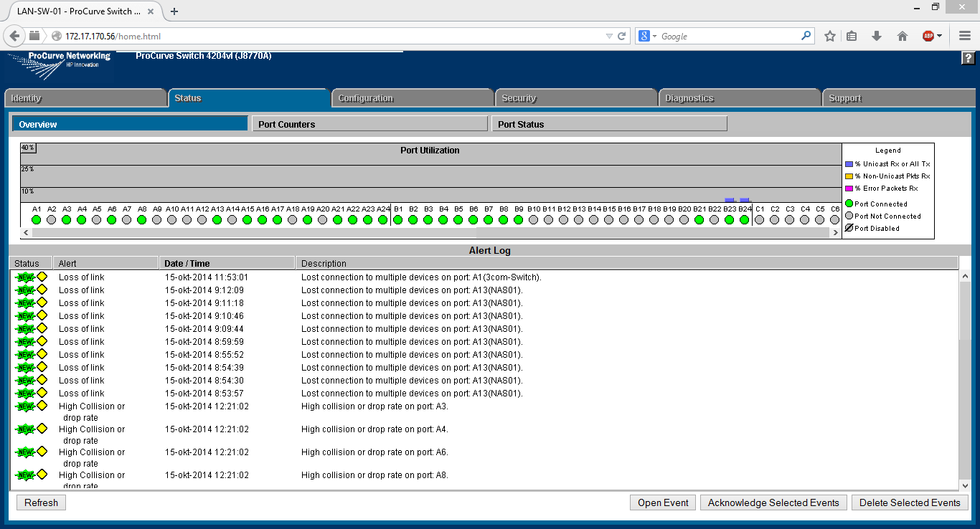Select the 15-okt-2014 9:12:09 alert row
Screen dimensions: 980x529
point(484,290)
